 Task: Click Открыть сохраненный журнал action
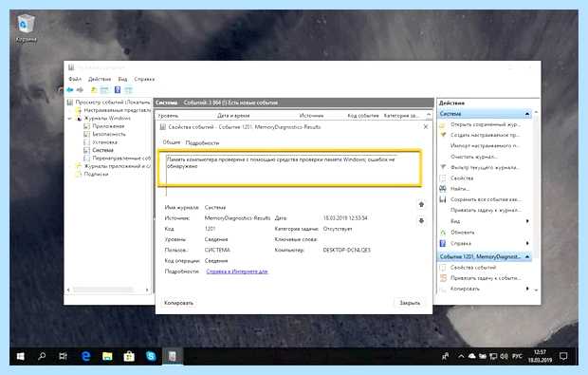point(485,124)
